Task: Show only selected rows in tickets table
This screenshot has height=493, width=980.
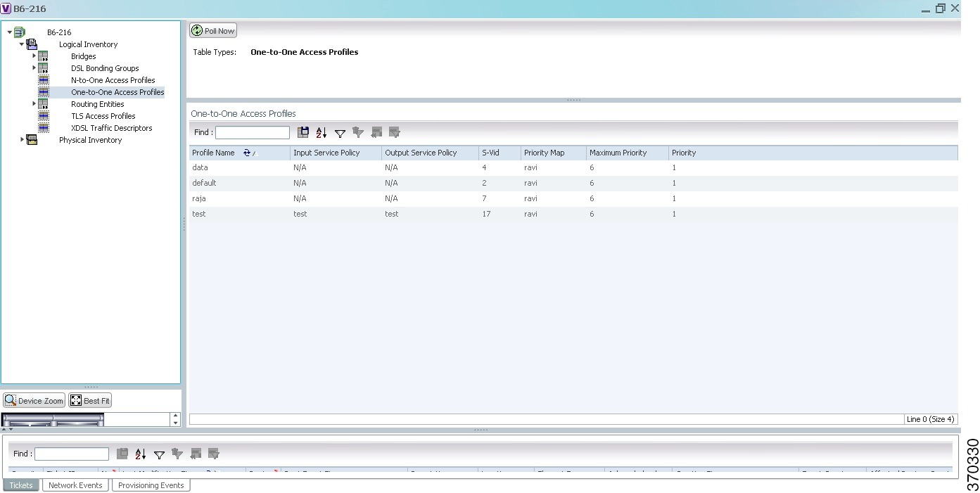Action: point(214,454)
